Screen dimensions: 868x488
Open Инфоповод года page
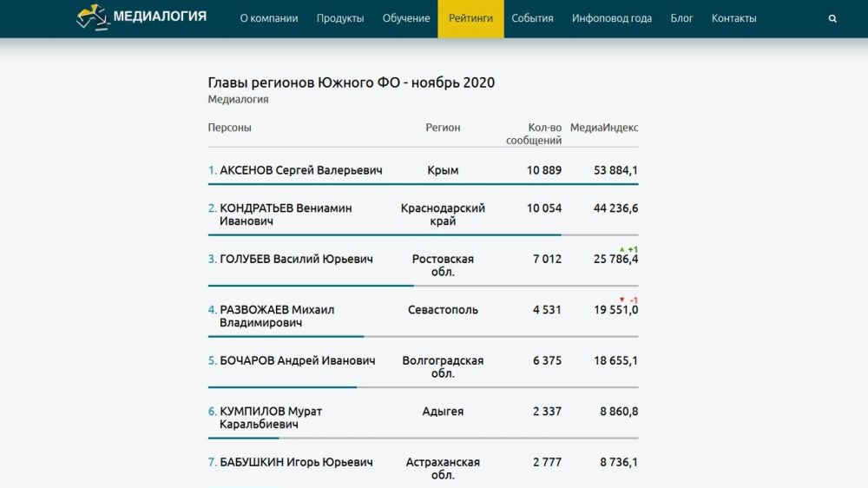coord(612,18)
